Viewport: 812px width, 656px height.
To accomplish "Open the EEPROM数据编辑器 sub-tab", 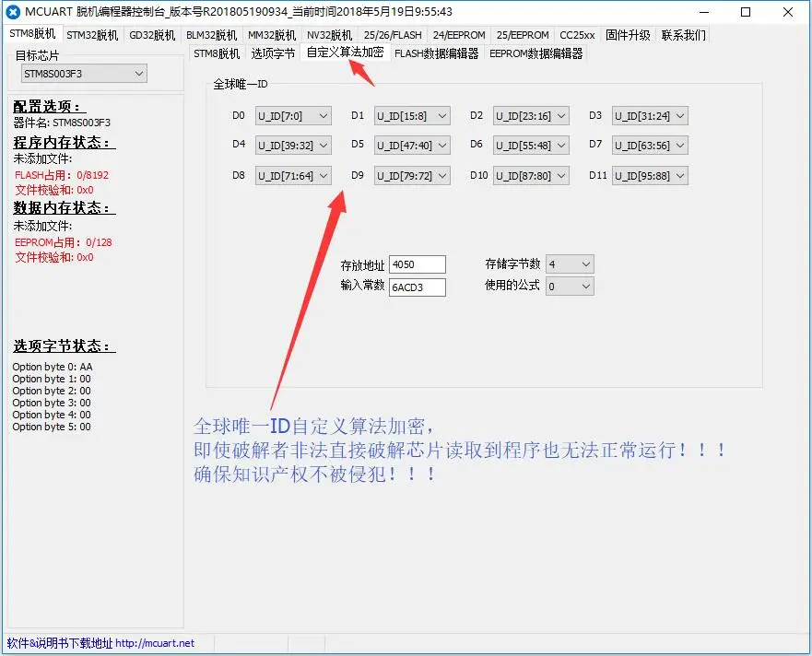I will pyautogui.click(x=535, y=53).
